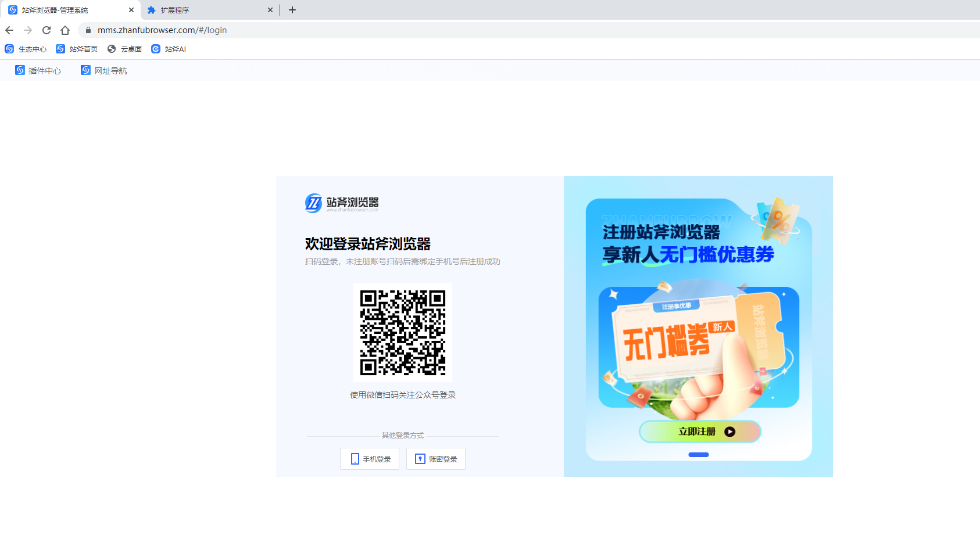Image resolution: width=980 pixels, height=543 pixels.
Task: Switch to the 扩展程序 tab
Action: point(210,10)
